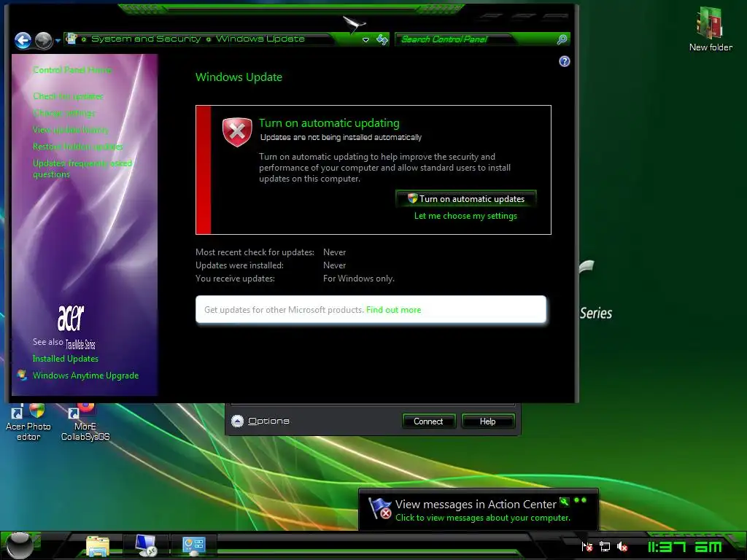Image resolution: width=747 pixels, height=560 pixels.
Task: Click the muted volume tray icon
Action: [622, 547]
